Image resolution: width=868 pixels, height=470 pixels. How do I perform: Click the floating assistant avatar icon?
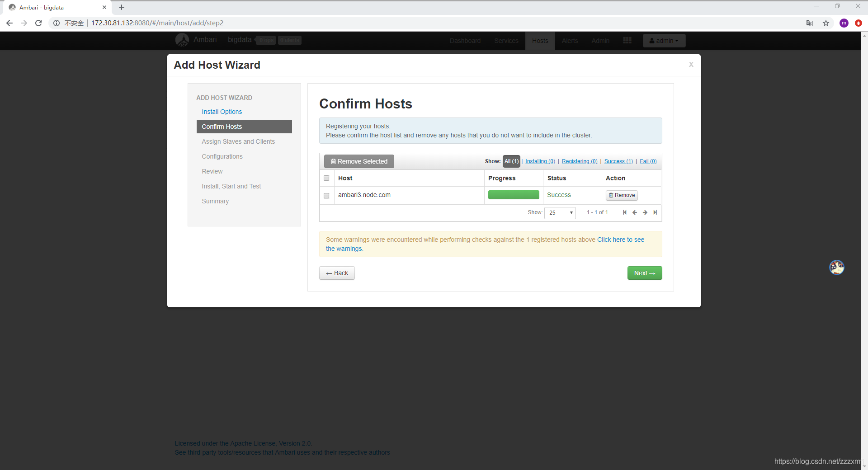coord(837,267)
